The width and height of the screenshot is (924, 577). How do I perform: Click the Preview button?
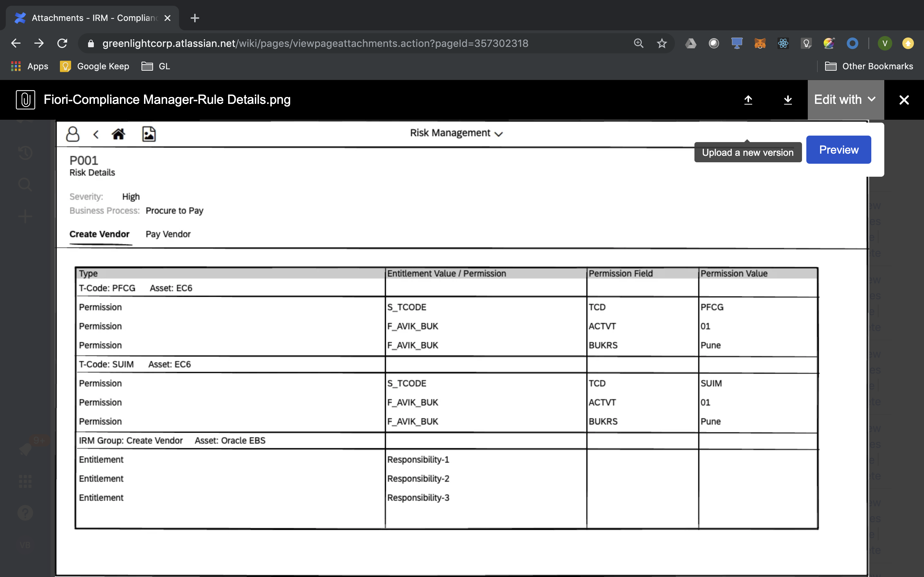tap(838, 150)
